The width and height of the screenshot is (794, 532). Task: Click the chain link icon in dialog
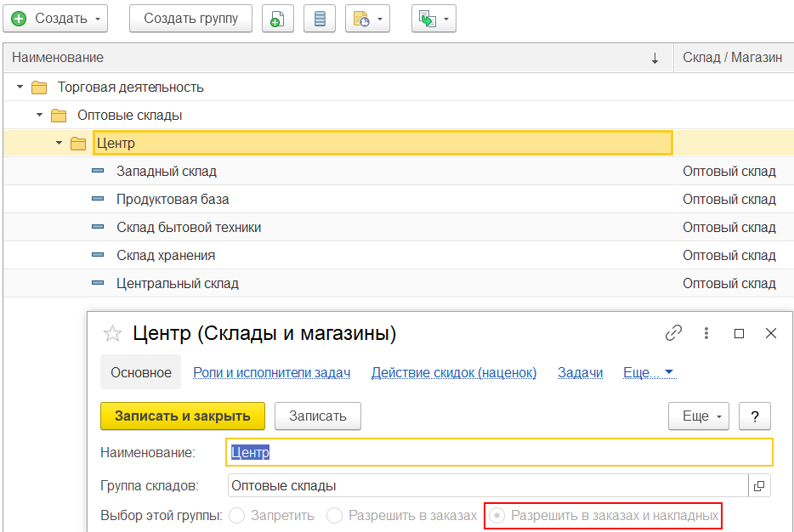point(673,333)
